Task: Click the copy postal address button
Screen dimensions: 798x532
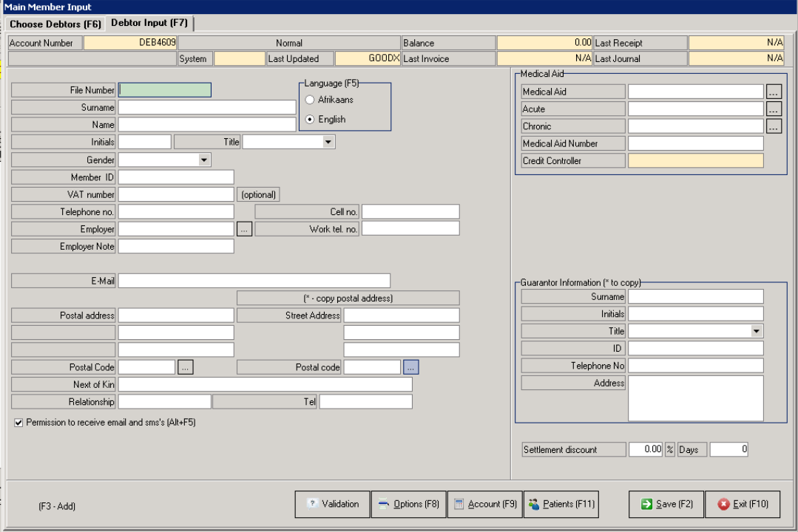Action: [348, 298]
